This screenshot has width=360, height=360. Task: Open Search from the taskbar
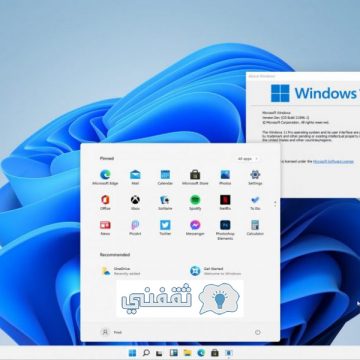tap(146, 353)
